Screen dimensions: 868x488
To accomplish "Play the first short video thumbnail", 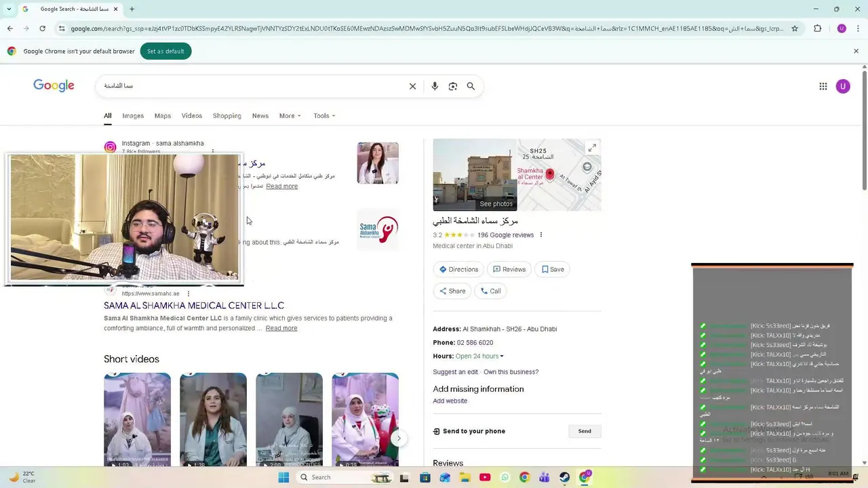I will [x=137, y=420].
